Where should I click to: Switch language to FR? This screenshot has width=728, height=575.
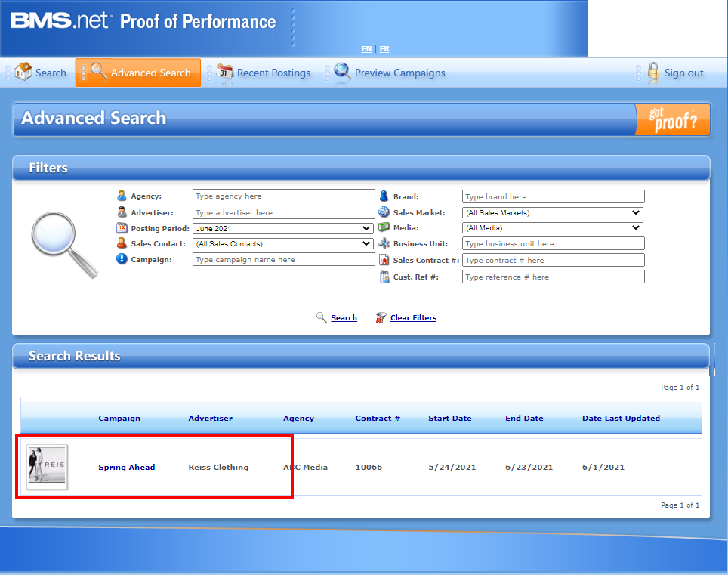(x=384, y=48)
